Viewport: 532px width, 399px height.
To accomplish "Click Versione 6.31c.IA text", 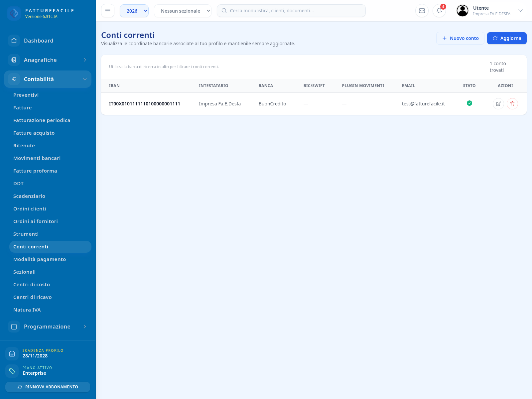I will click(x=41, y=17).
